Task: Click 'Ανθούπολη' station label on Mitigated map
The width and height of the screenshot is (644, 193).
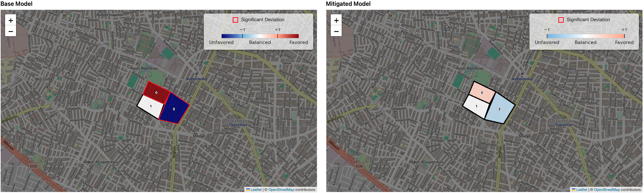Action: [522, 79]
